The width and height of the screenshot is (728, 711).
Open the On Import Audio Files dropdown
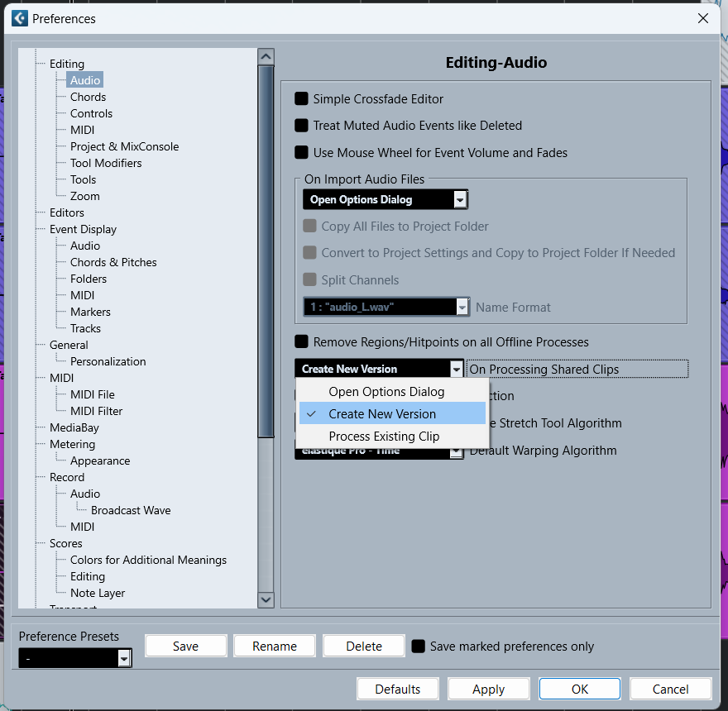point(386,199)
